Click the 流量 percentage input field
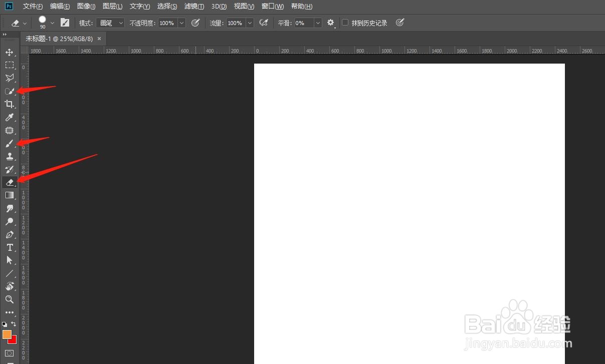The image size is (605, 364). pyautogui.click(x=236, y=23)
